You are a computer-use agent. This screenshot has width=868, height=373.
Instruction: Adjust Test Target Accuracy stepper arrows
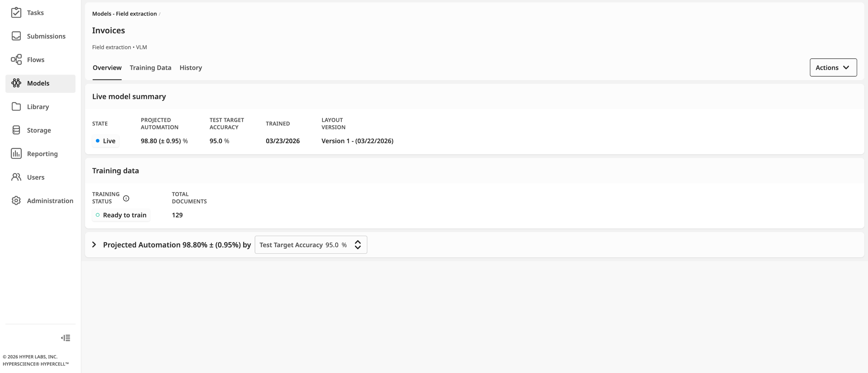pos(358,245)
